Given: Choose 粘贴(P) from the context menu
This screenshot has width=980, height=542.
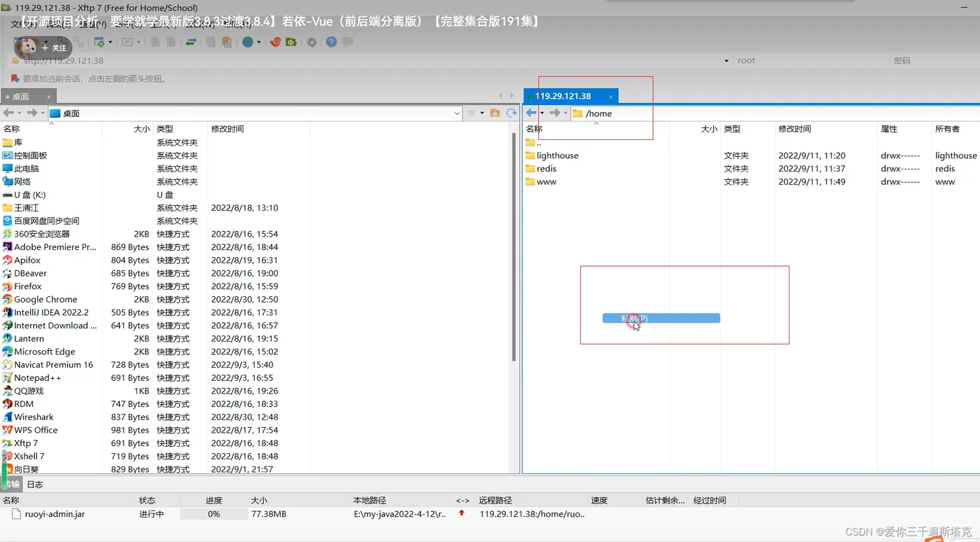Looking at the screenshot, I should pyautogui.click(x=661, y=319).
